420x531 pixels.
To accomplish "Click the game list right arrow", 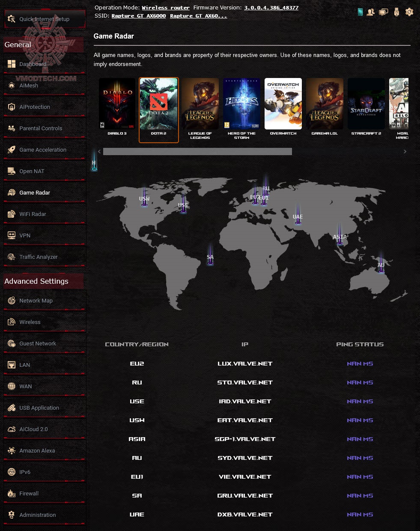I will pos(405,151).
